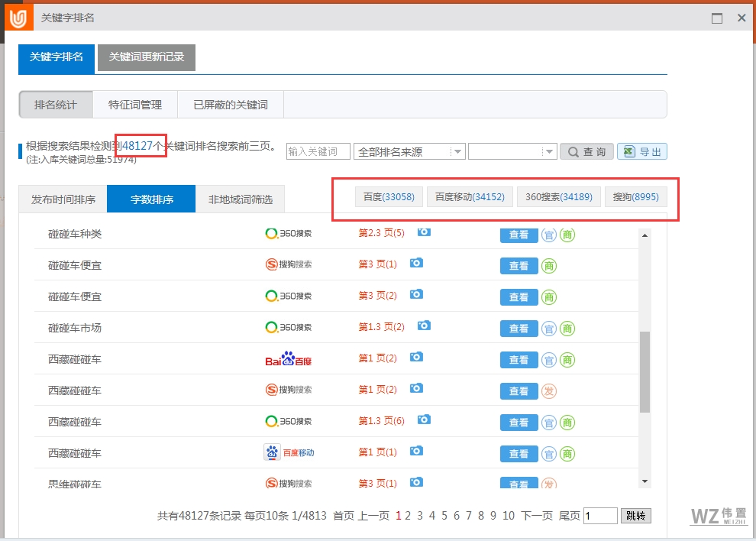Viewport: 756px width, 541px height.
Task: Open the empty dropdown beside 全部排名来源
Action: [512, 151]
